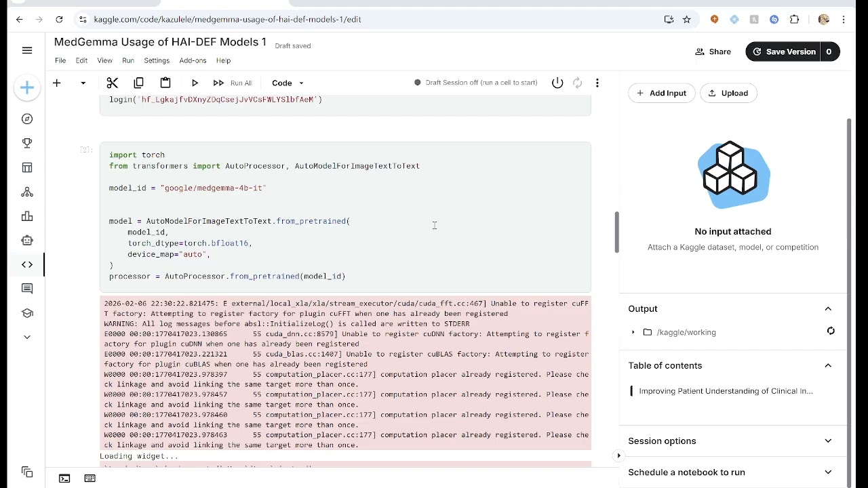Open the Settings menu
Viewport: 868px width, 488px height.
157,60
